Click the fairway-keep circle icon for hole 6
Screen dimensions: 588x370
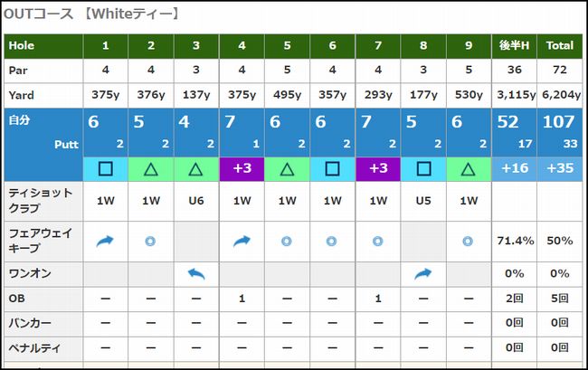[332, 241]
